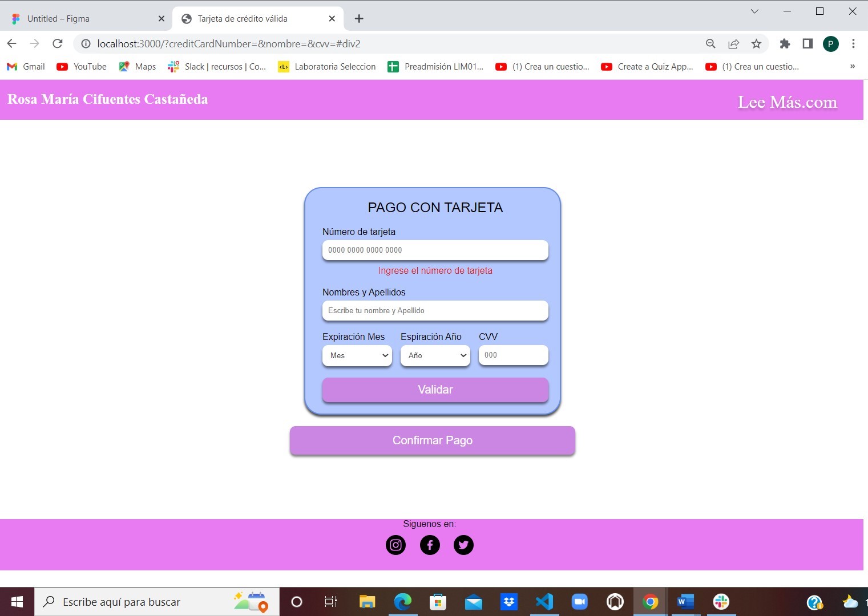This screenshot has height=616, width=868.
Task: Reload the page with the refresh icon
Action: [57, 44]
